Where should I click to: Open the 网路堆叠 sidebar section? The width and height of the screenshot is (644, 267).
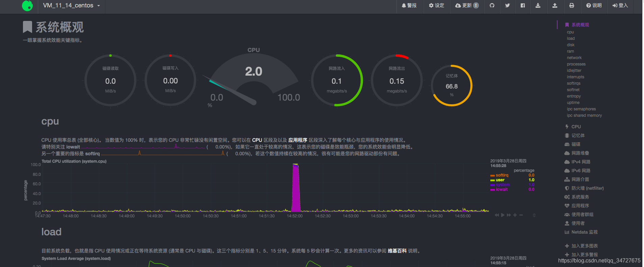577,153
